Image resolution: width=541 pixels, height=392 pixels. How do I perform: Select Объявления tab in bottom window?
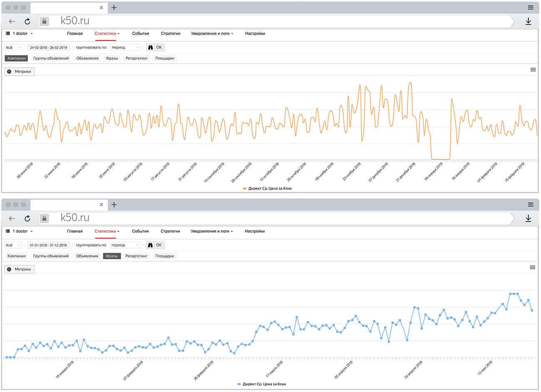point(87,256)
